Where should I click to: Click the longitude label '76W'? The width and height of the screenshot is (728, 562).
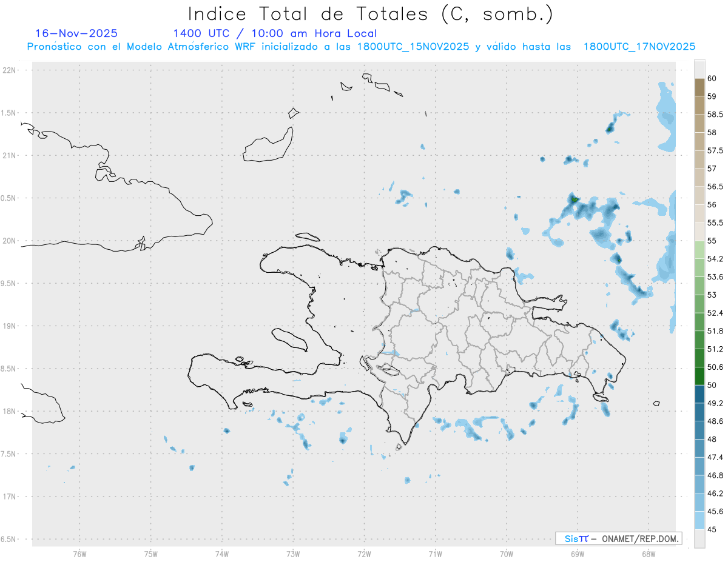[x=79, y=554]
